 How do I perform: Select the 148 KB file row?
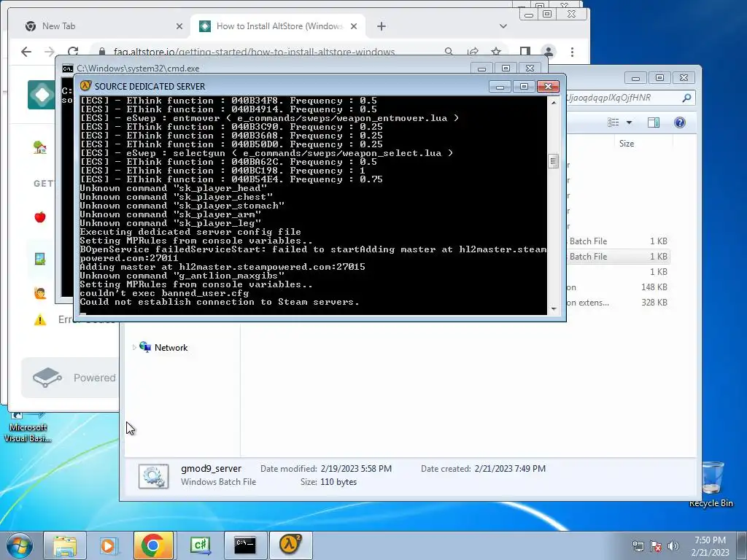click(x=618, y=287)
